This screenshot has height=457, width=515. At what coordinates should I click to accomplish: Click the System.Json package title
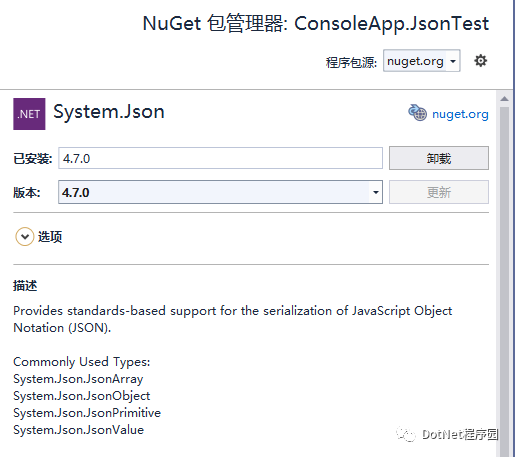pyautogui.click(x=109, y=112)
